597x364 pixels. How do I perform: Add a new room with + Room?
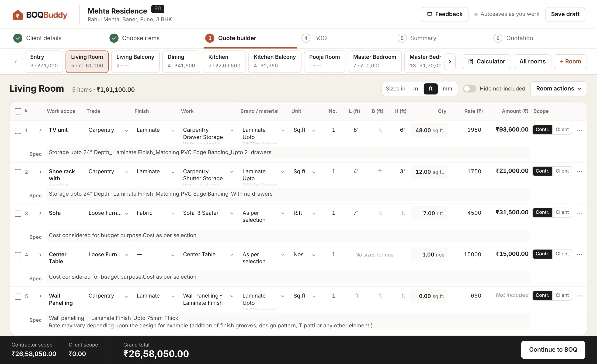tap(570, 62)
